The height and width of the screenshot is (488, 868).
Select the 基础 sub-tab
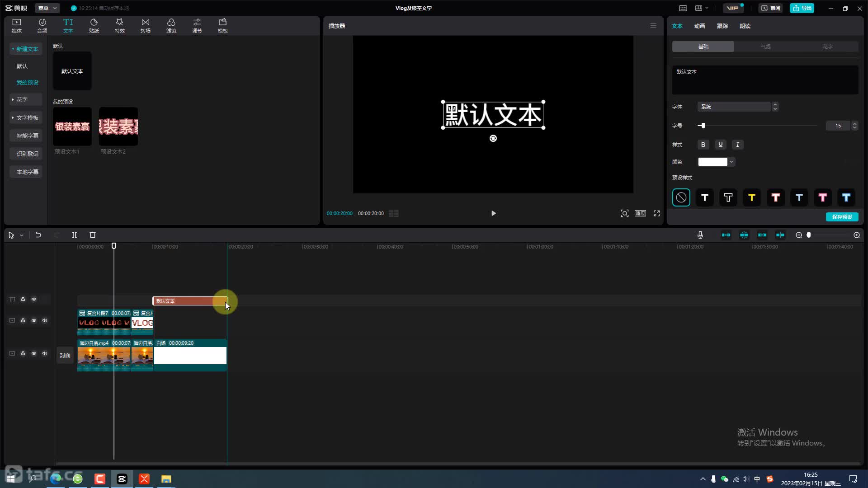click(703, 47)
